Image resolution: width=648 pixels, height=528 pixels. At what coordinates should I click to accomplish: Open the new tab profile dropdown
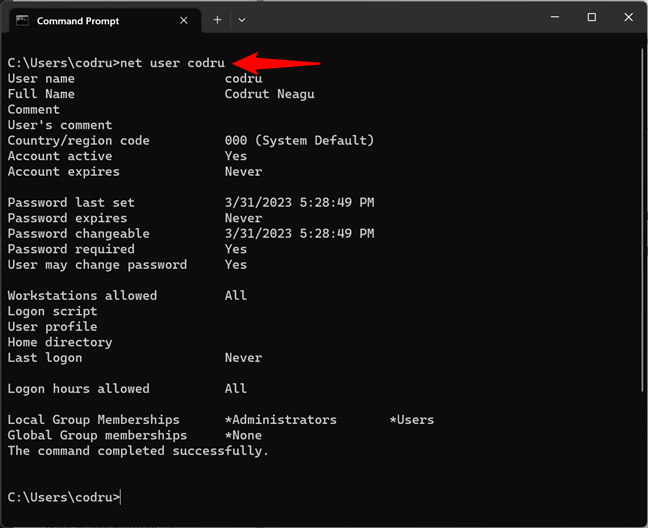point(242,20)
